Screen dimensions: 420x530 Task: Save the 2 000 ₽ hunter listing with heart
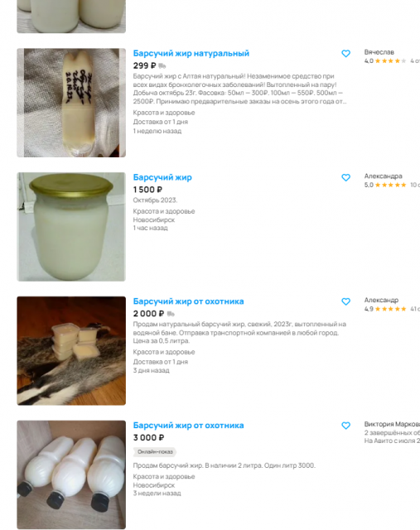click(345, 301)
